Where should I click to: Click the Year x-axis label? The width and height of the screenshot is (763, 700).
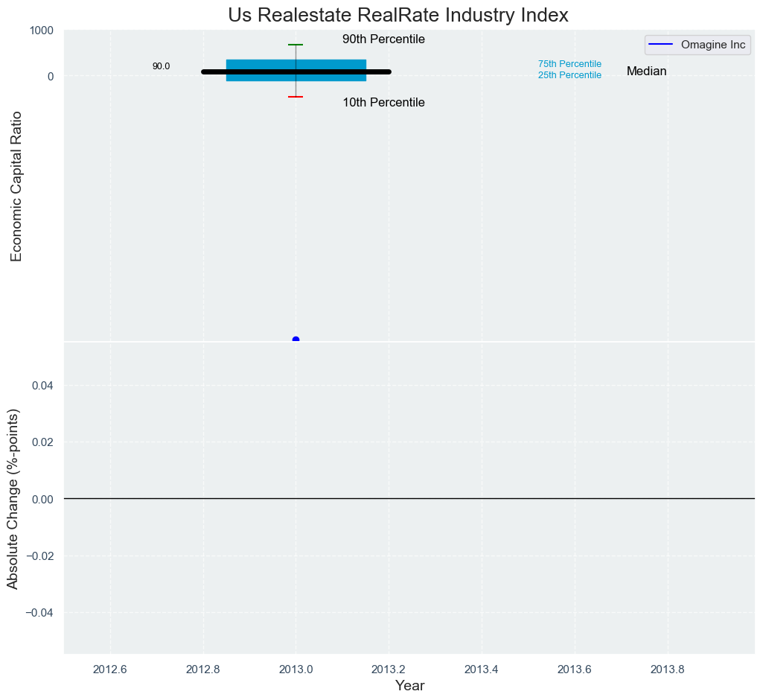point(409,686)
